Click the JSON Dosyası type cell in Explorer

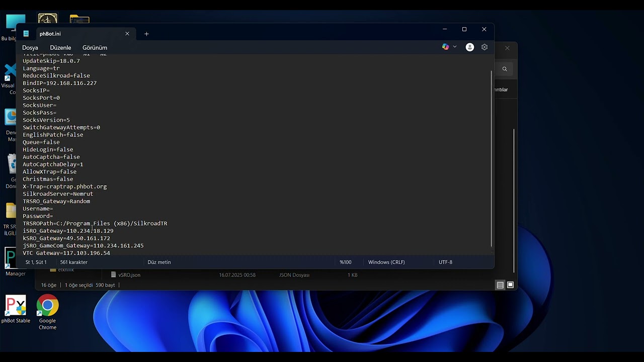point(294,275)
